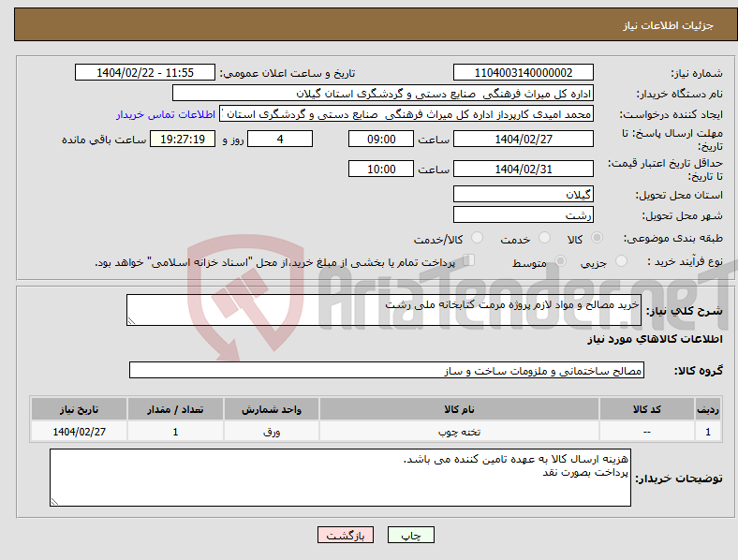The height and width of the screenshot is (560, 738).
Task: Select the کالا radio button
Action: [597, 238]
